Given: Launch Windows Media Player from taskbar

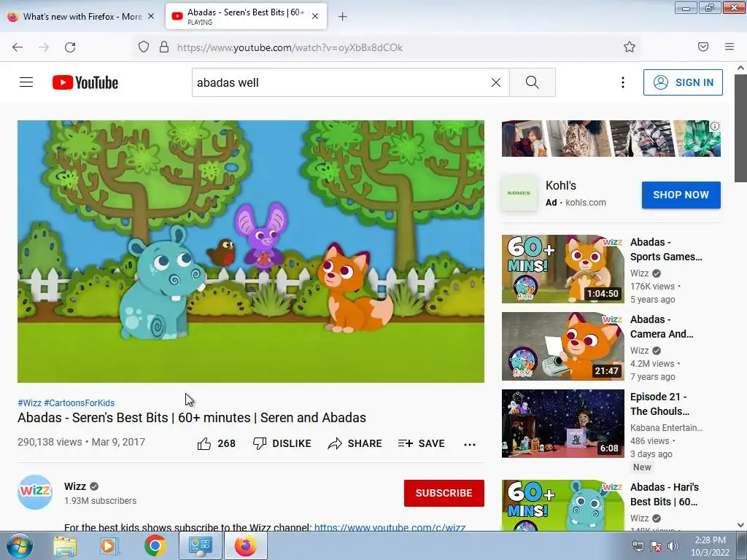Looking at the screenshot, I should [108, 545].
